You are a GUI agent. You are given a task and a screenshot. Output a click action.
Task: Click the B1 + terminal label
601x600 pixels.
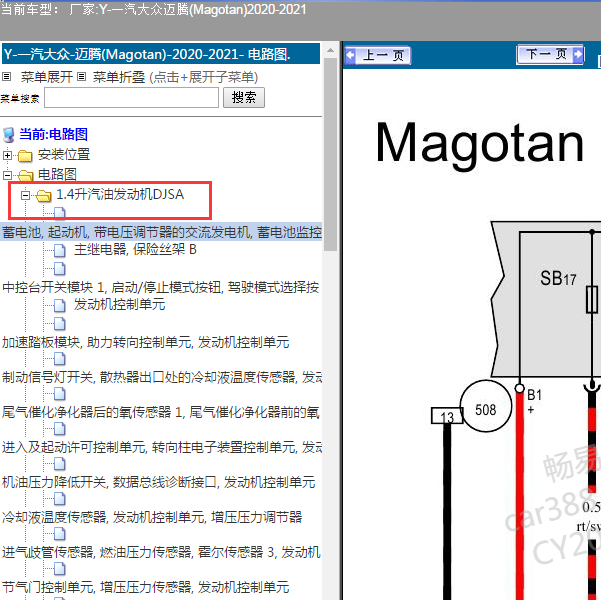534,401
